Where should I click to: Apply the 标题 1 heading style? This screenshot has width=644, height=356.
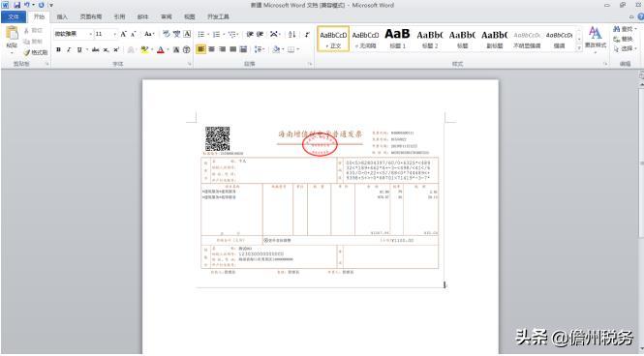(x=397, y=38)
